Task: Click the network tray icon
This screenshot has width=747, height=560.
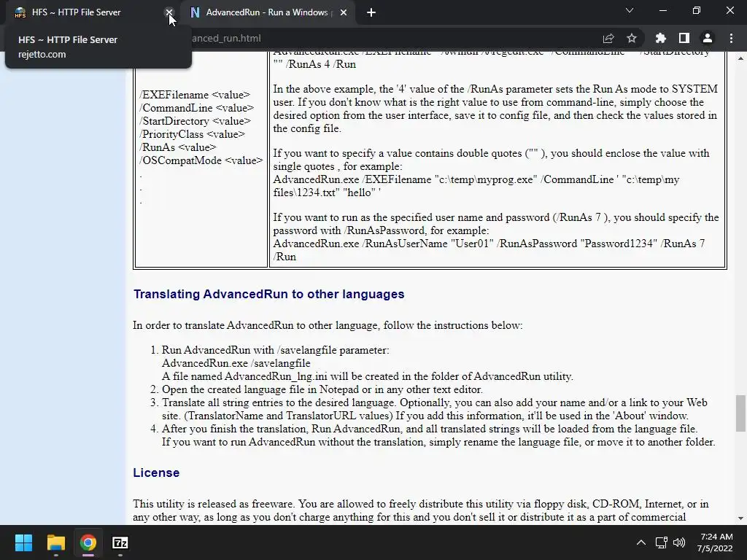Action: (x=661, y=542)
